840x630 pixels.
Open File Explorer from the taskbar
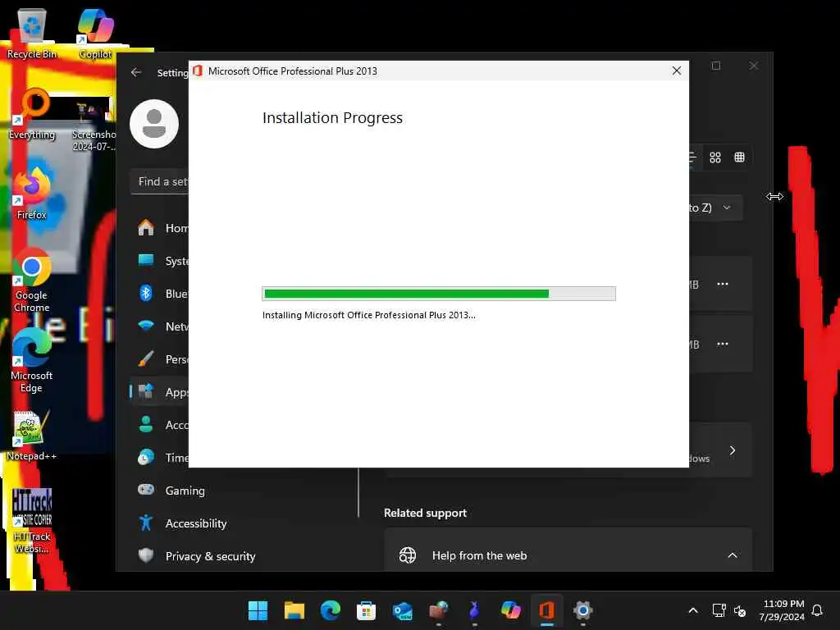294,610
